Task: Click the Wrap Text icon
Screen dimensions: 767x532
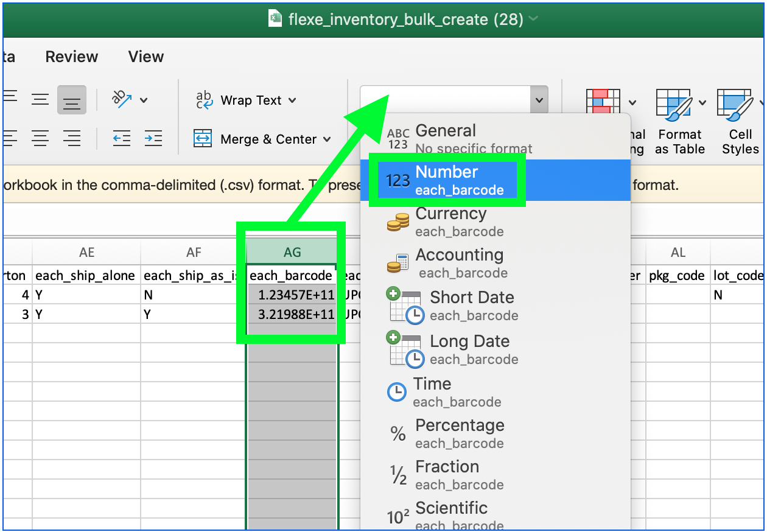Action: (204, 99)
